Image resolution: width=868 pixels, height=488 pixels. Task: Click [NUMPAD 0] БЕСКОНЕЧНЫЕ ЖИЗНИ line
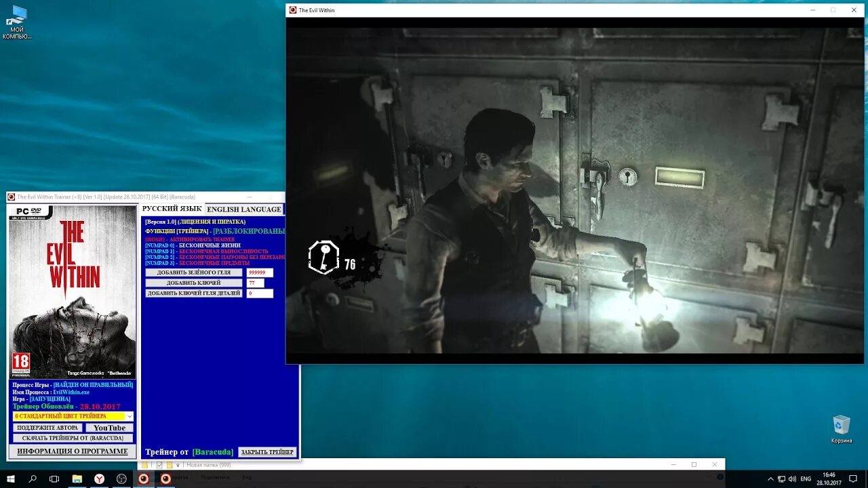point(193,245)
